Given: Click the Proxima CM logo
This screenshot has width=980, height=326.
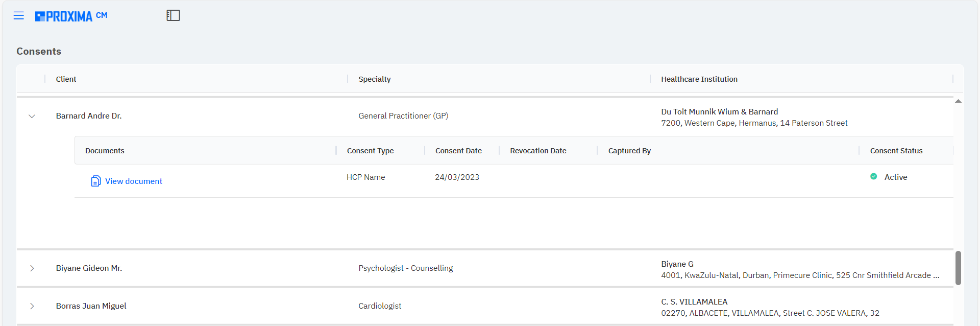Looking at the screenshot, I should pyautogui.click(x=71, y=16).
